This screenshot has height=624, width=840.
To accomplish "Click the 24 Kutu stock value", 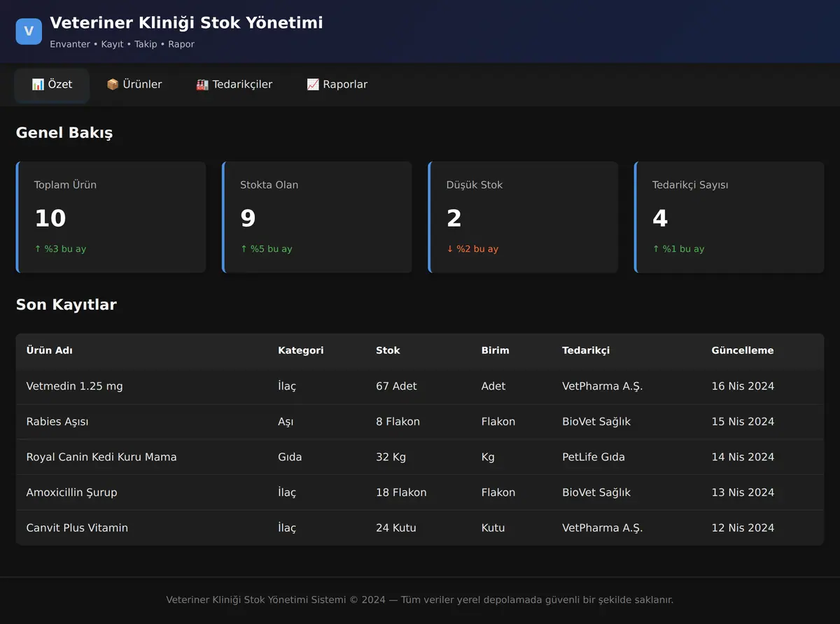I will pos(395,528).
